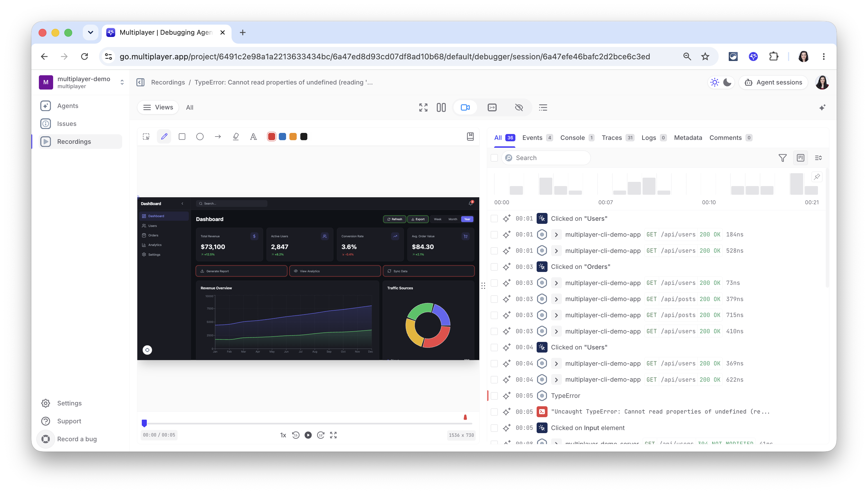Open Agent sessions
Screen dimensions: 868x493
pyautogui.click(x=773, y=82)
